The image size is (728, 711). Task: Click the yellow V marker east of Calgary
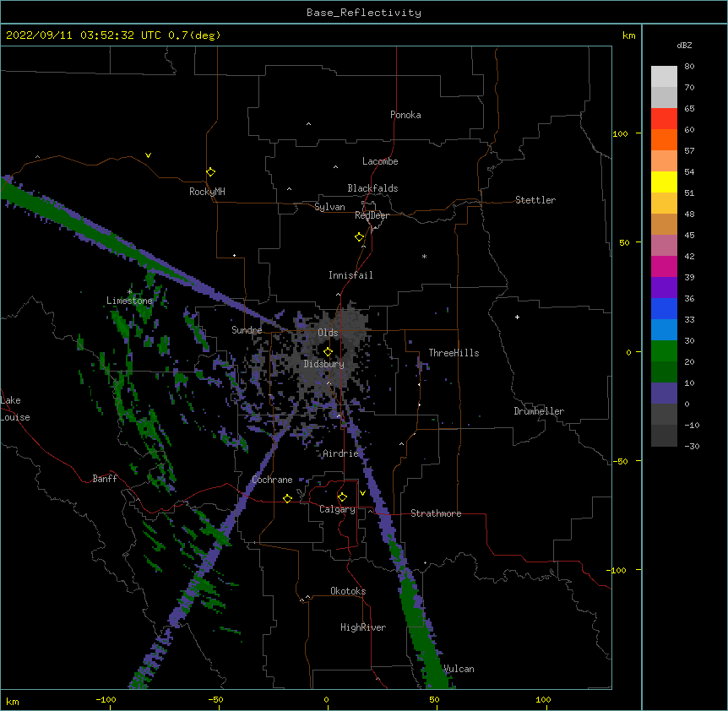pos(362,493)
